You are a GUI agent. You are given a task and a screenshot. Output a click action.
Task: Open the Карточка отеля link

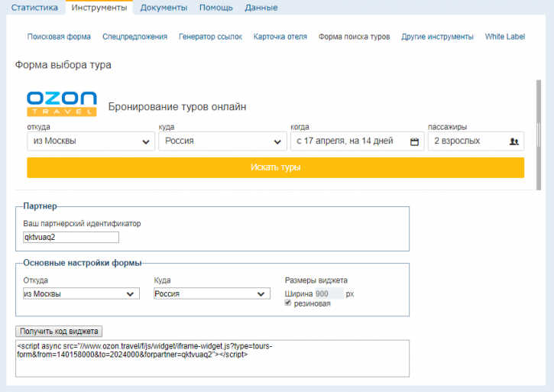click(x=280, y=37)
